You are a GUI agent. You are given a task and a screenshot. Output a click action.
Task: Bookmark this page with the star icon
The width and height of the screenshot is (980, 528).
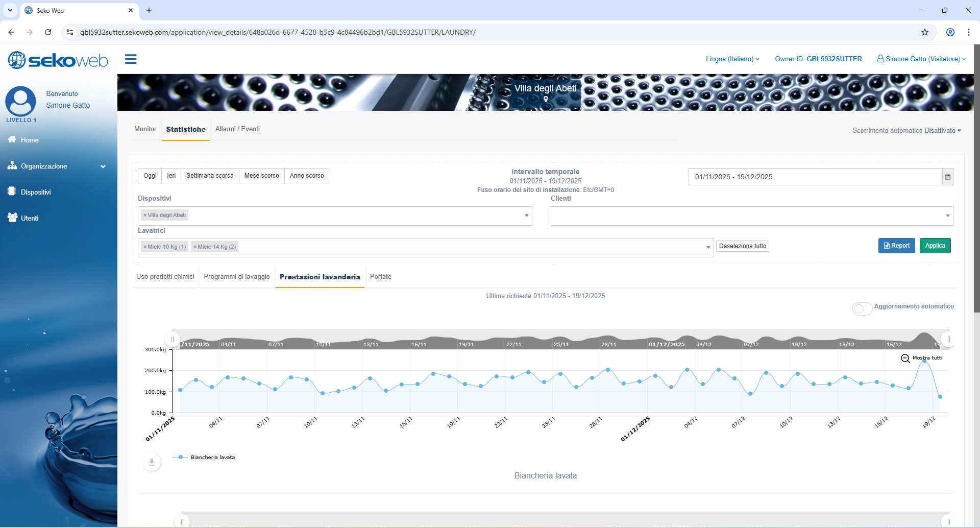coord(924,32)
